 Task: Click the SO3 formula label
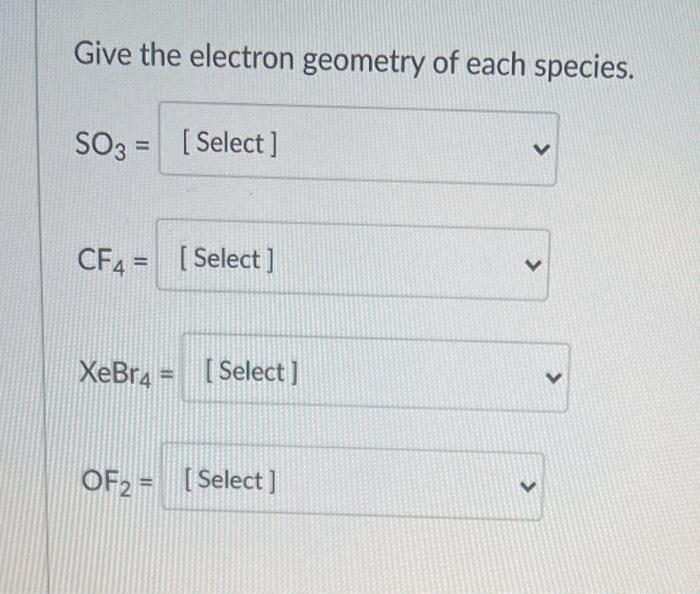click(101, 145)
